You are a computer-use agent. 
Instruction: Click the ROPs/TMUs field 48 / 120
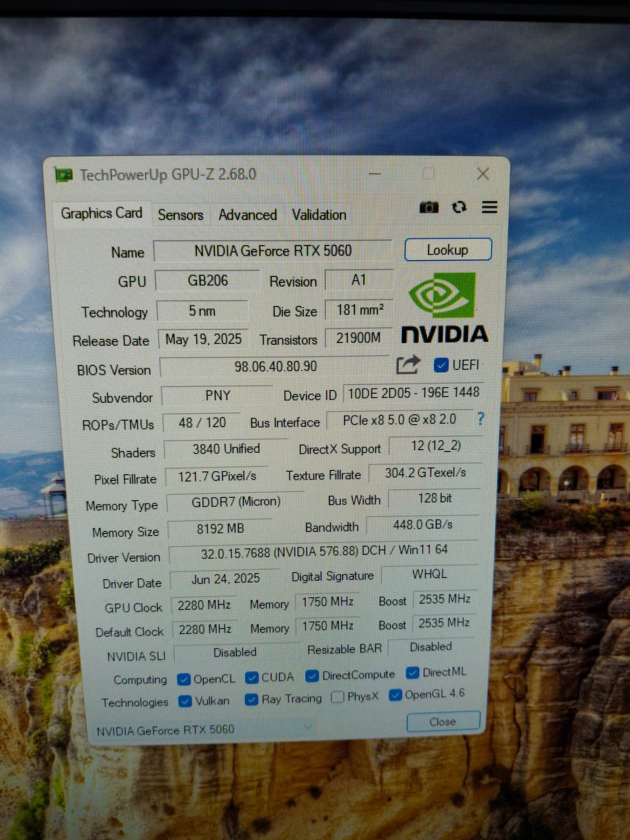(202, 423)
